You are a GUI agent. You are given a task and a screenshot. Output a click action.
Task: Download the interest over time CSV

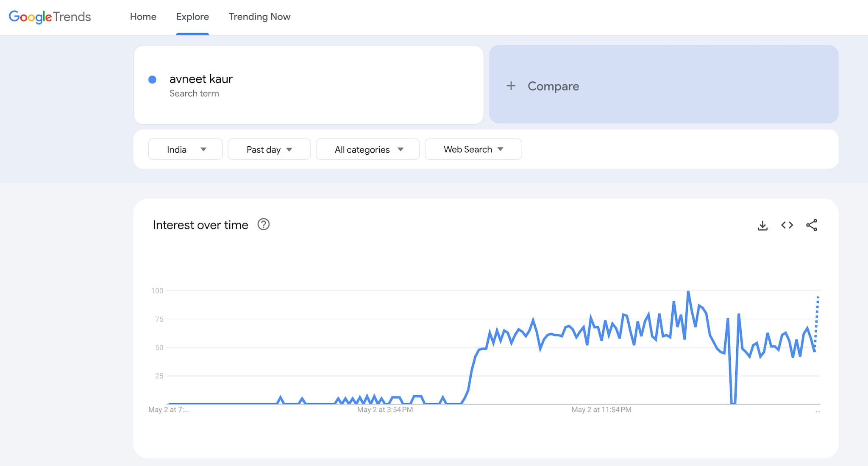[762, 225]
